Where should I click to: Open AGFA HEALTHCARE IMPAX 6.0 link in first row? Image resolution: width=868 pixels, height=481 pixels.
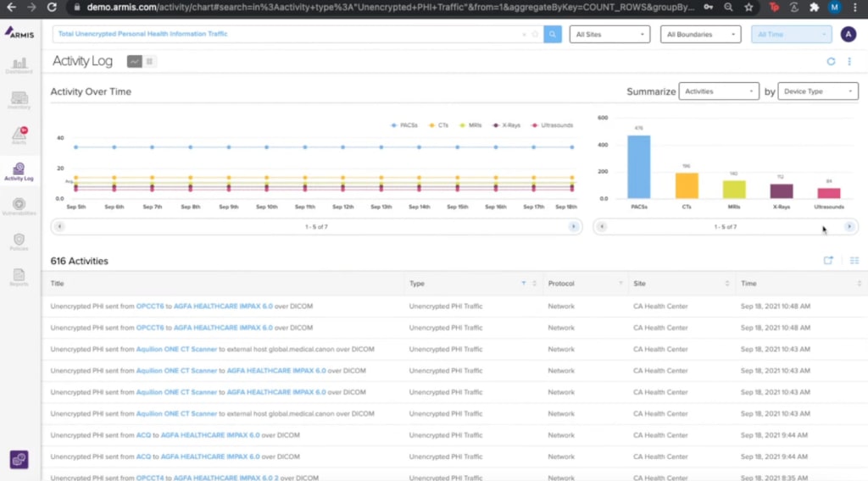[x=223, y=307]
